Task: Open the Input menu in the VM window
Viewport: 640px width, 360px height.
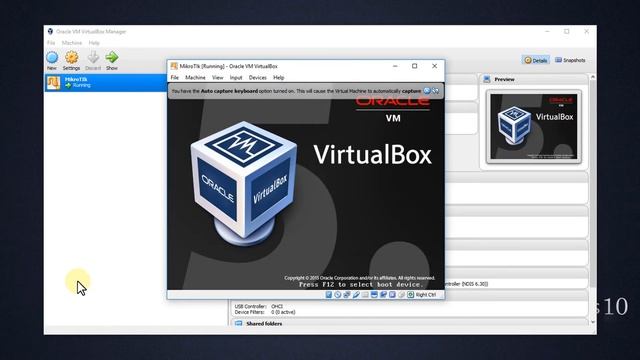Action: tap(236, 78)
